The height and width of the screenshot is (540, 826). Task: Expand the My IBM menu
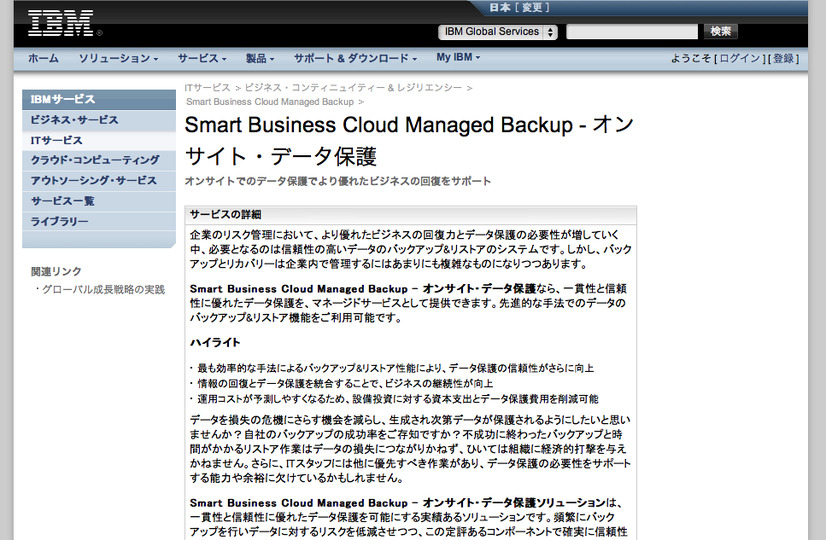click(x=458, y=57)
